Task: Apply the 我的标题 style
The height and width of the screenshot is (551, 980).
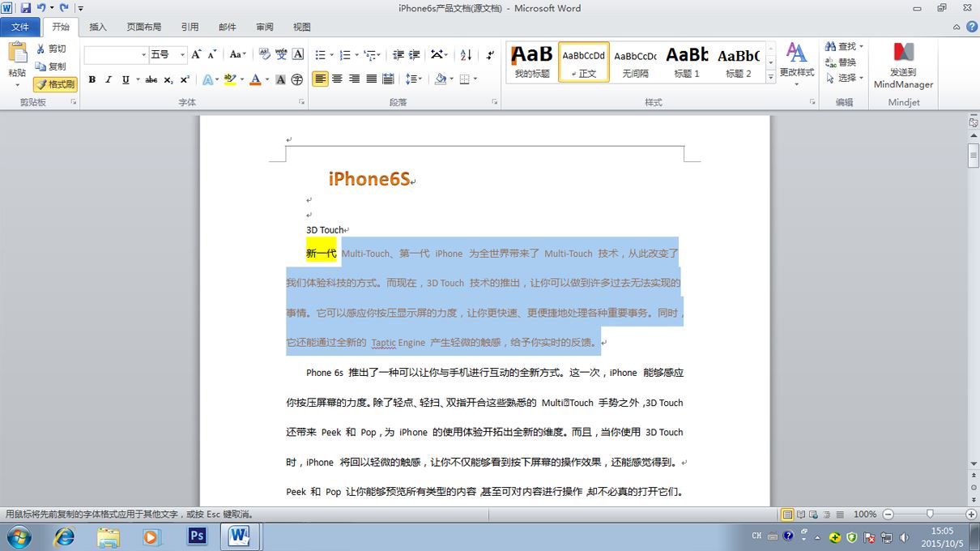Action: (532, 62)
